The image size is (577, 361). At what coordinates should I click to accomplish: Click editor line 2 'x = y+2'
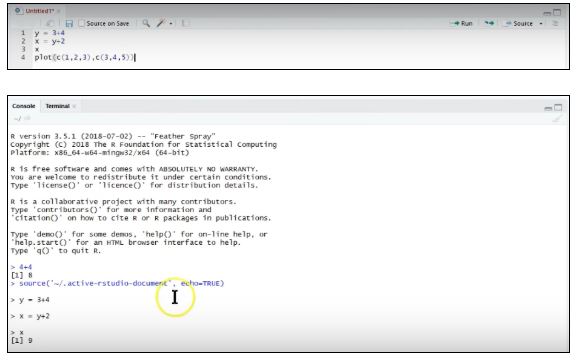[50, 41]
